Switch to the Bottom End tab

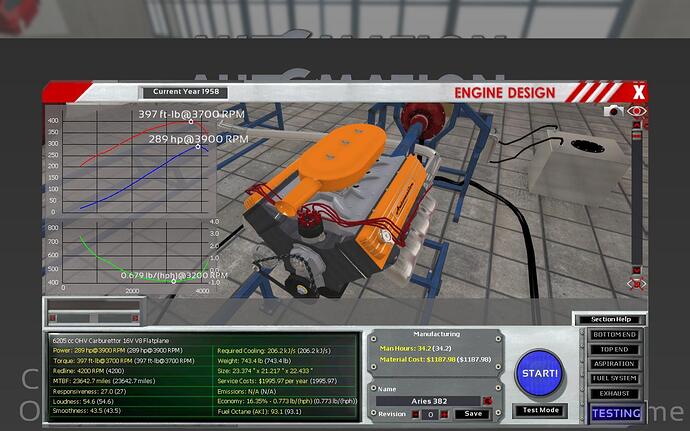tap(614, 334)
